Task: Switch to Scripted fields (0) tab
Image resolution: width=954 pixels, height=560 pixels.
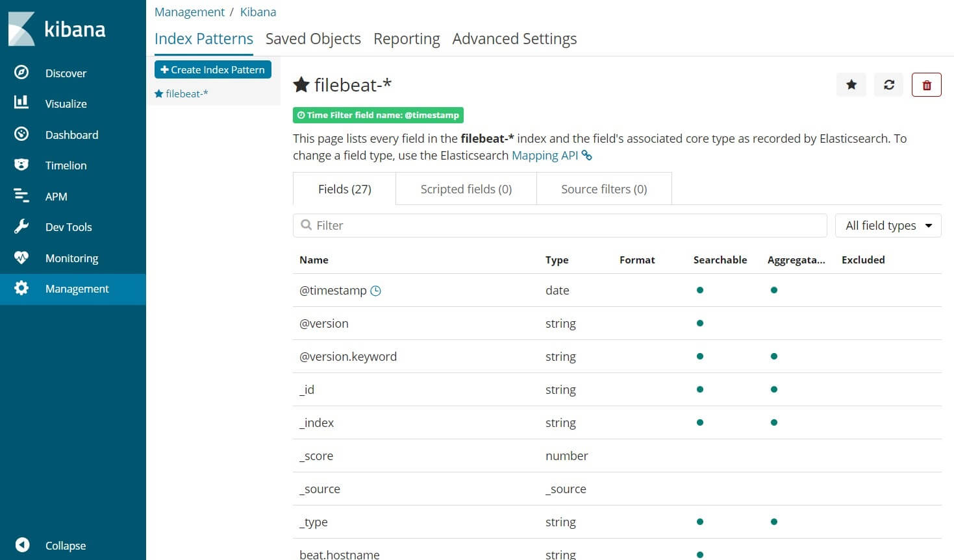Action: [x=466, y=189]
